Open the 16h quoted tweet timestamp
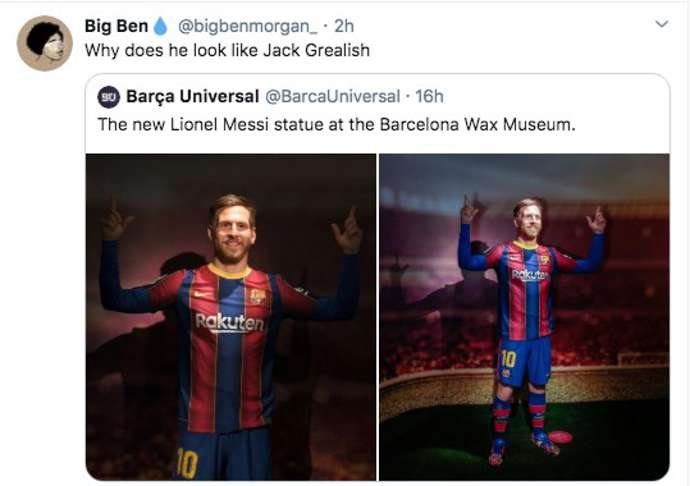690x486 pixels. pyautogui.click(x=429, y=96)
